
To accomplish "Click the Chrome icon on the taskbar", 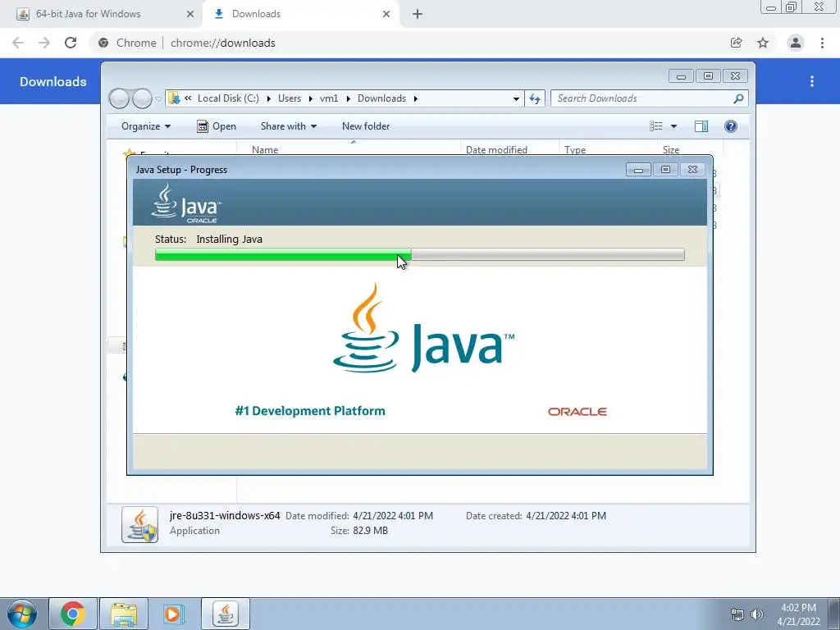I will pos(73,614).
